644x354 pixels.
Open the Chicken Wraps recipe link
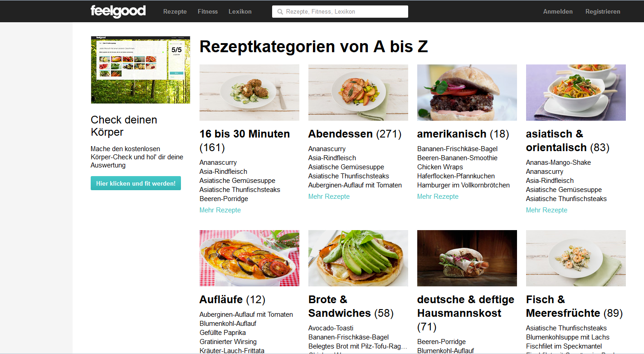click(440, 167)
